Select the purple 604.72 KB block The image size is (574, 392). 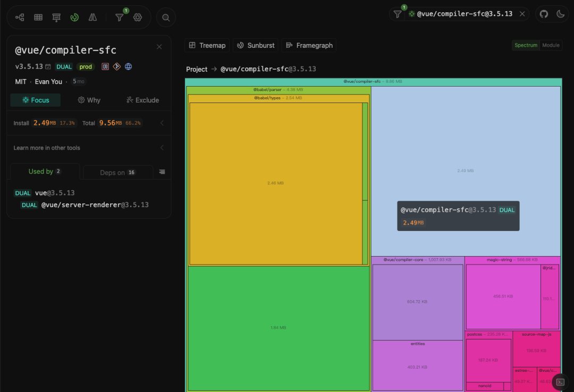tap(417, 302)
